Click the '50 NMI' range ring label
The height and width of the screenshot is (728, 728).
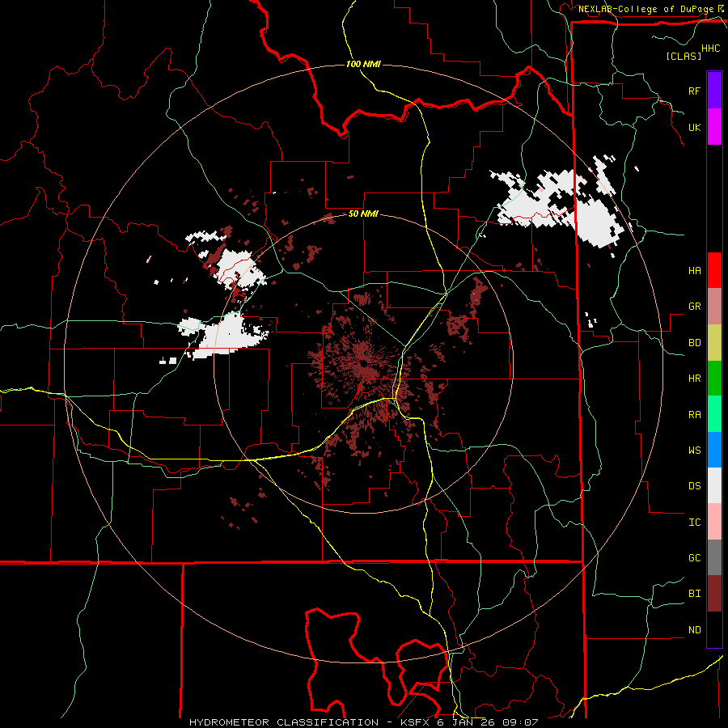pyautogui.click(x=363, y=214)
